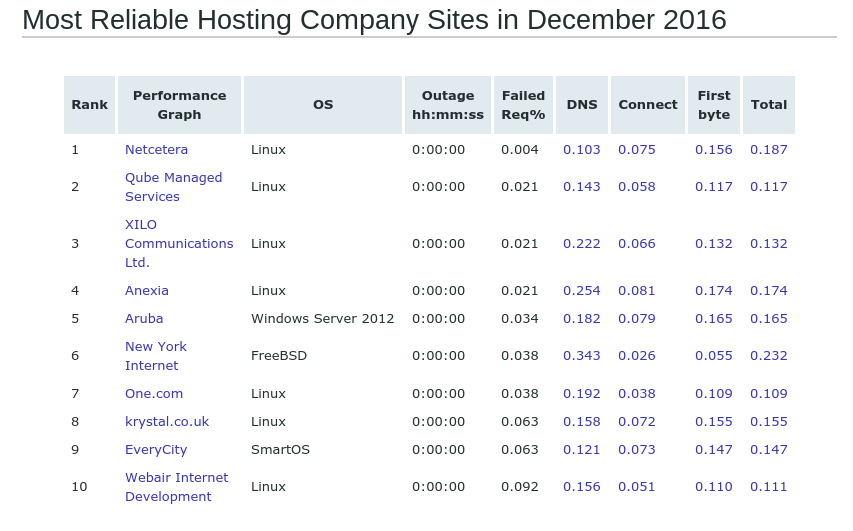Click Netcetera Connect value 0.075
Screen dimensions: 853x531
[x=636, y=150]
